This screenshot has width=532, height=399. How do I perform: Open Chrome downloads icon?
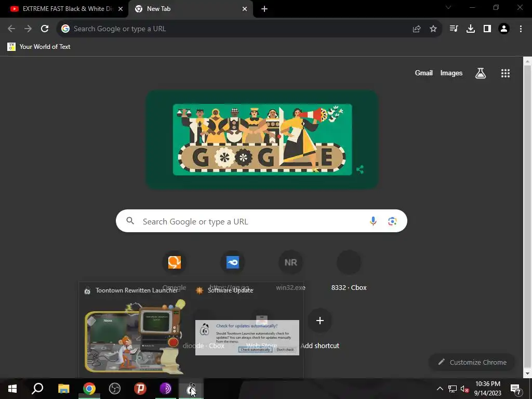click(471, 29)
